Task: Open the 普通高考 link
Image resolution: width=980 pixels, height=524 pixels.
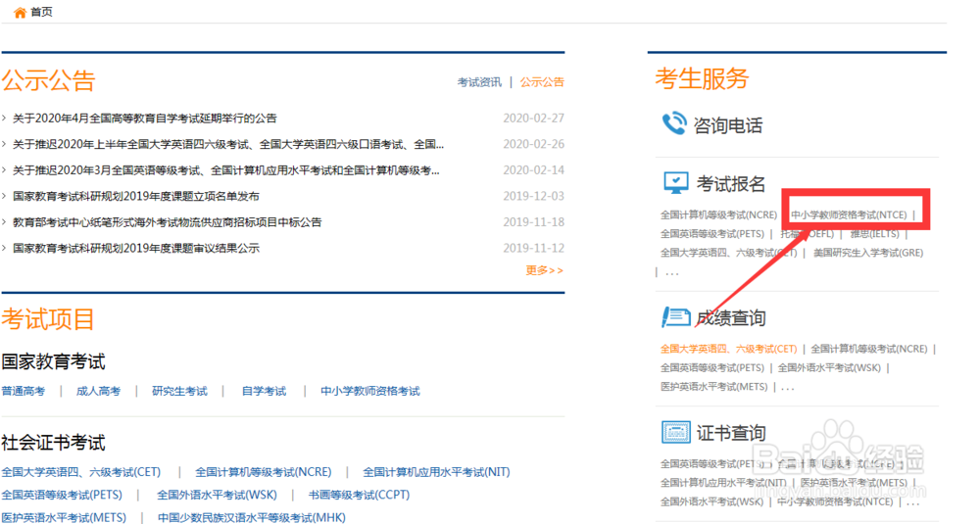Action: click(x=24, y=391)
